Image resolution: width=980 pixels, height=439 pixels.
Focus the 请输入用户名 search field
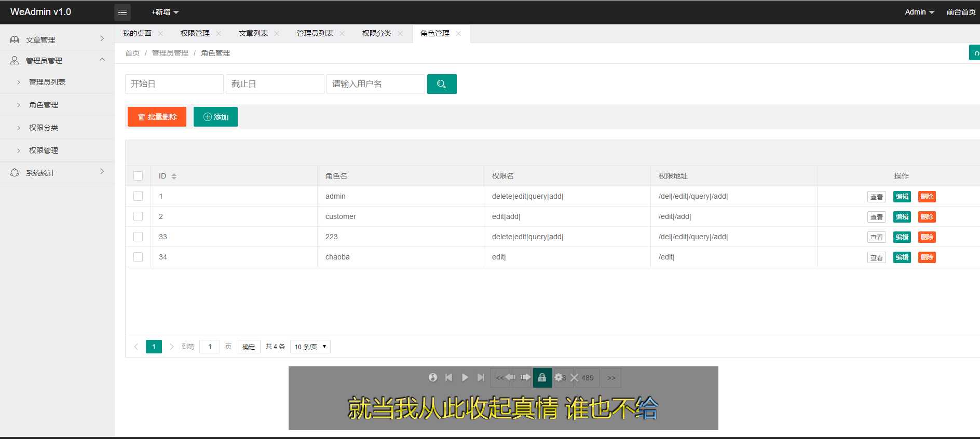click(376, 84)
